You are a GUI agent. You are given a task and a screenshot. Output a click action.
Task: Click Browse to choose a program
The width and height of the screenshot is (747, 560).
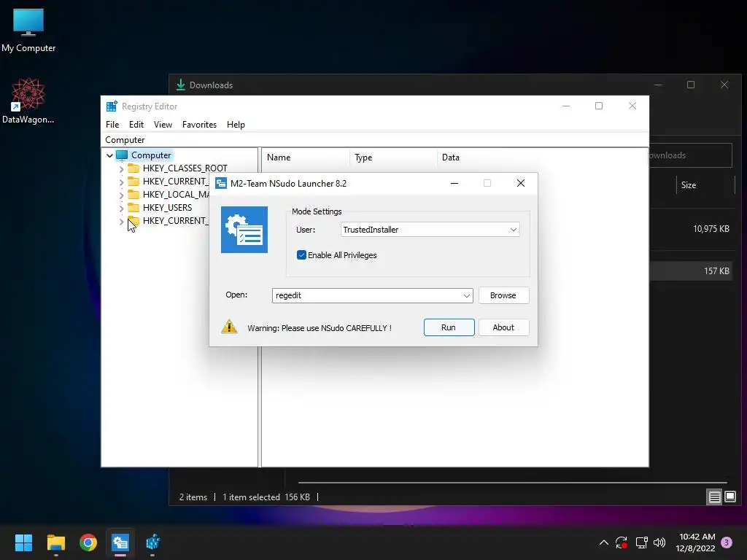click(503, 295)
